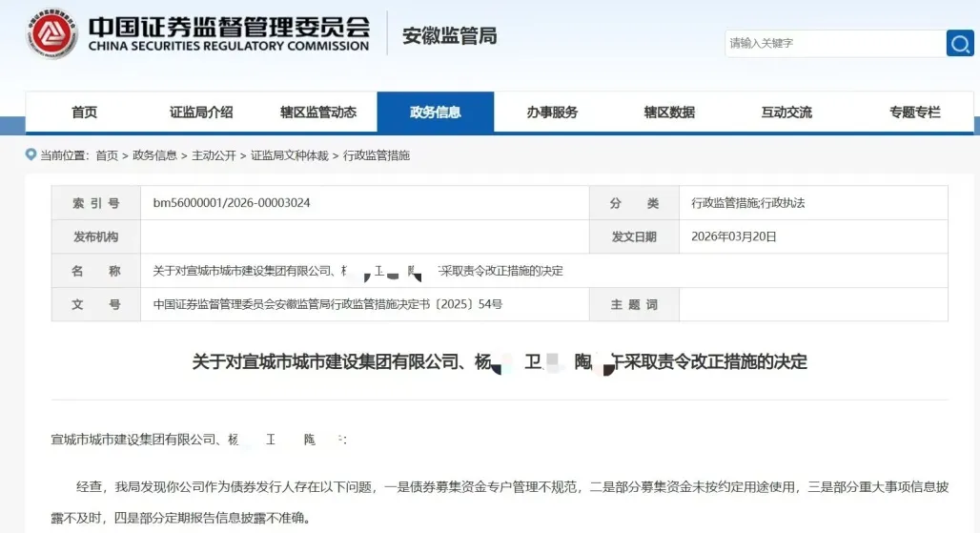This screenshot has width=980, height=533.
Task: Click the bold article headline
Action: (x=500, y=361)
